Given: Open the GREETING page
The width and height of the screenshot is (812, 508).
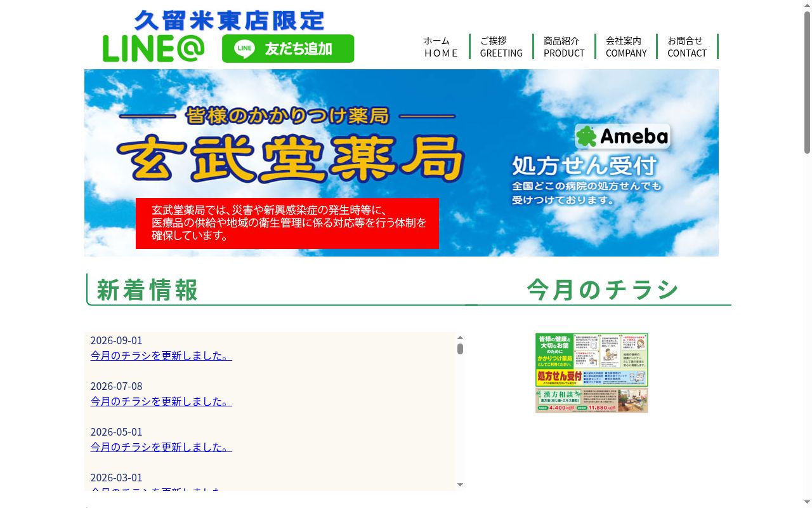Looking at the screenshot, I should point(501,46).
